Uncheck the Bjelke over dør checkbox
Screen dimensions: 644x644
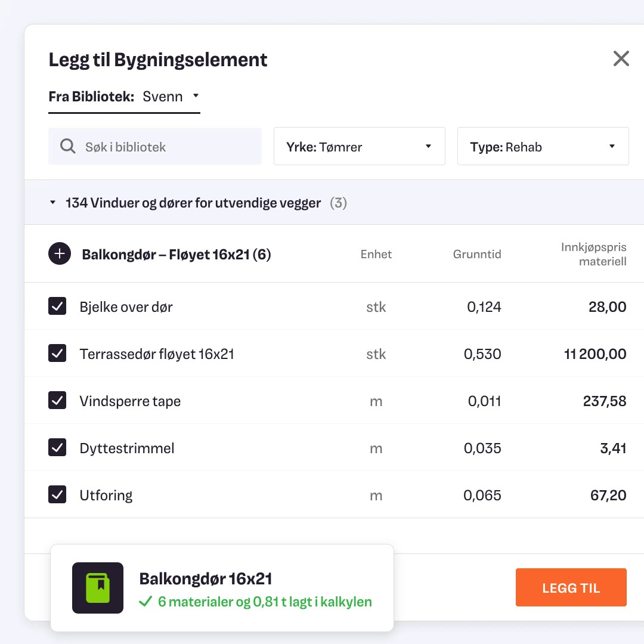pos(57,306)
